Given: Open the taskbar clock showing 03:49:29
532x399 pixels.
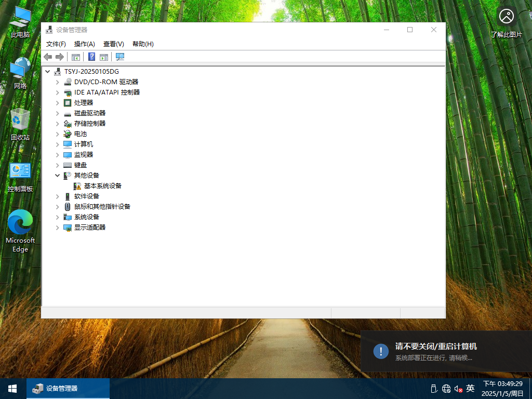Looking at the screenshot, I should pos(502,389).
